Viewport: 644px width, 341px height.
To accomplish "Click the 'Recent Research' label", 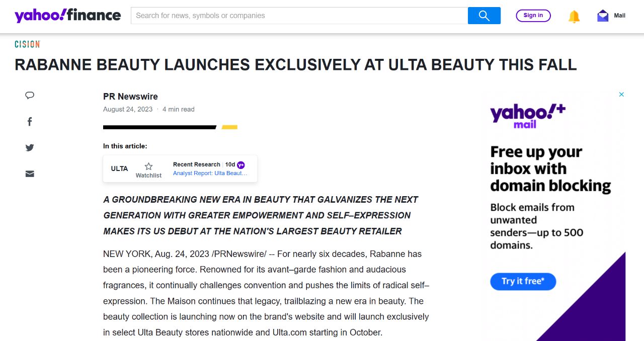I will point(197,164).
